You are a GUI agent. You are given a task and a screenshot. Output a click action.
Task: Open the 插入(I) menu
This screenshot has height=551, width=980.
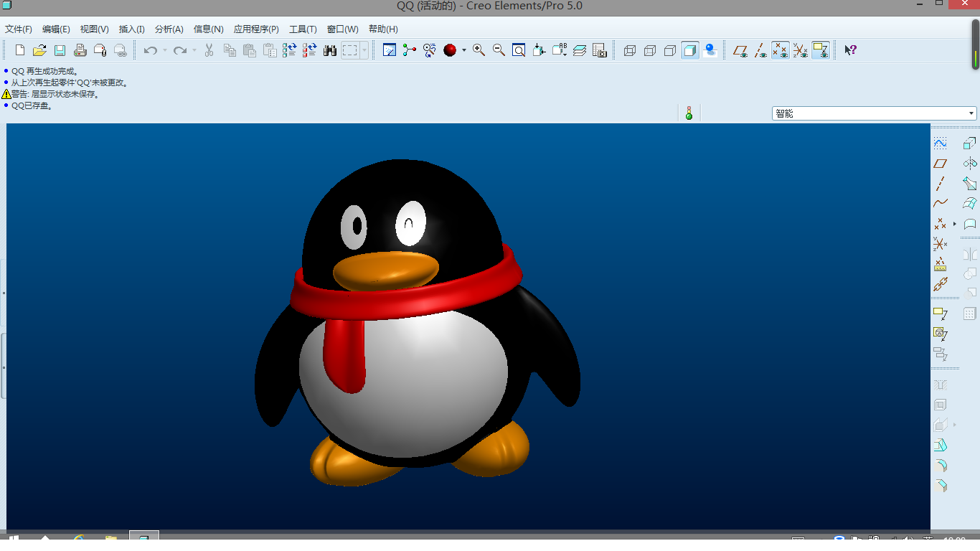131,29
